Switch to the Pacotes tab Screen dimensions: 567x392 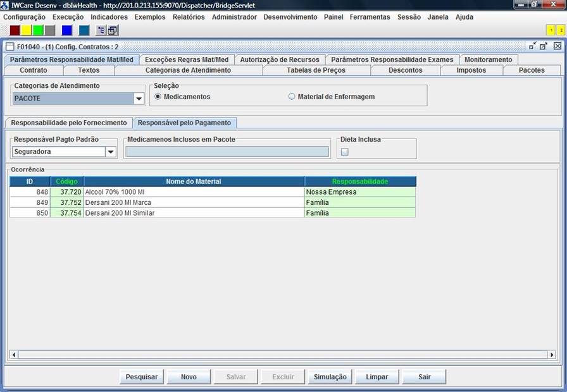coord(532,70)
